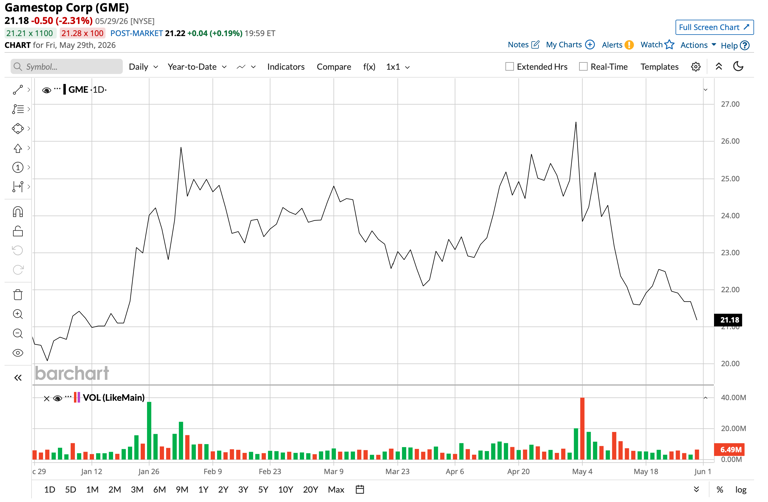Open chart type dropdown
The width and height of the screenshot is (768, 502).
[x=246, y=67]
